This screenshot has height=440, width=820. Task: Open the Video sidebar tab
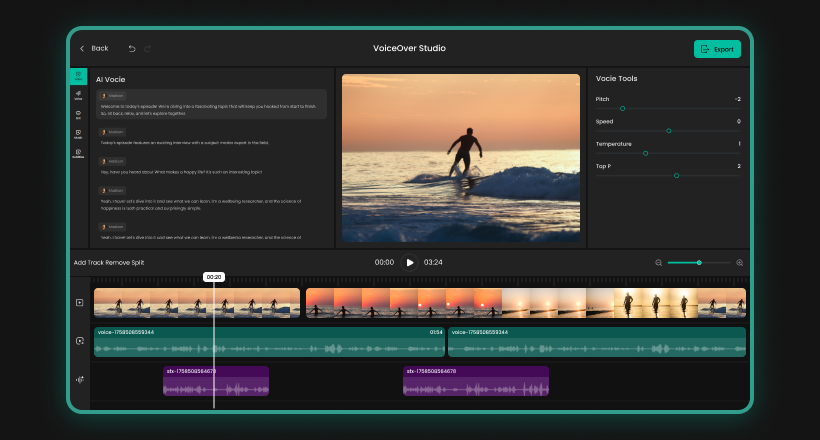pos(78,76)
